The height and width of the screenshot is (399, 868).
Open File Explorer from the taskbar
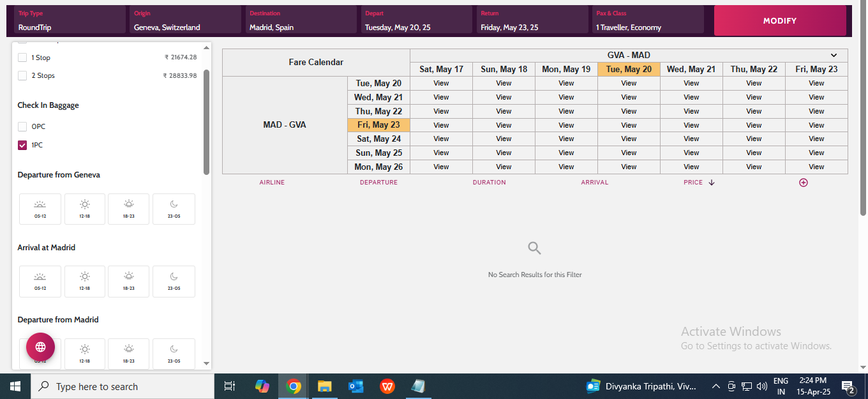click(x=325, y=386)
